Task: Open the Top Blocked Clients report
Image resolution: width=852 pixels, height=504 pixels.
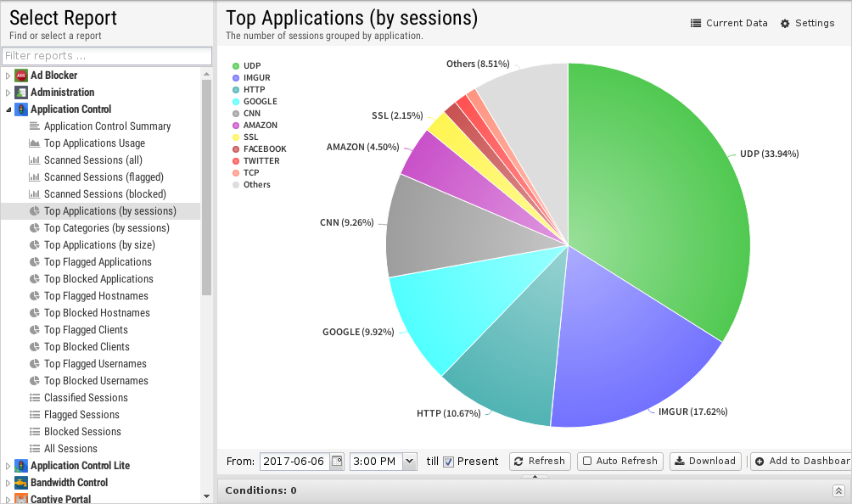Action: 87,346
